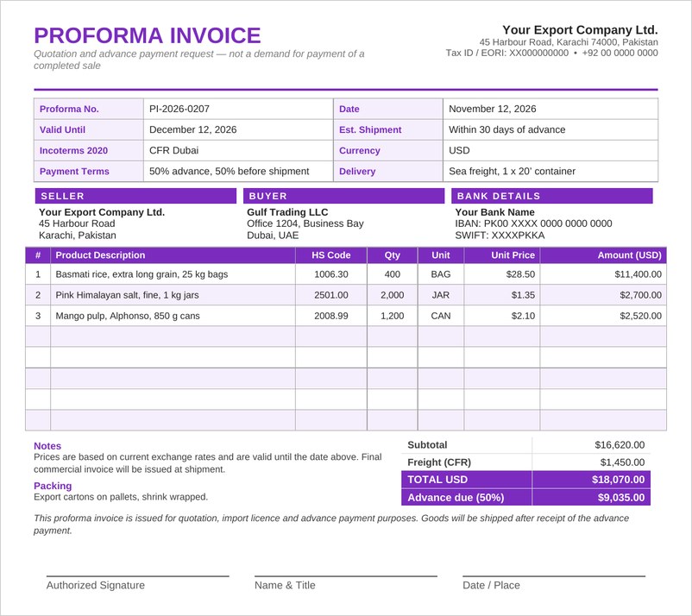Select the amount $11,400.00

coord(638,274)
